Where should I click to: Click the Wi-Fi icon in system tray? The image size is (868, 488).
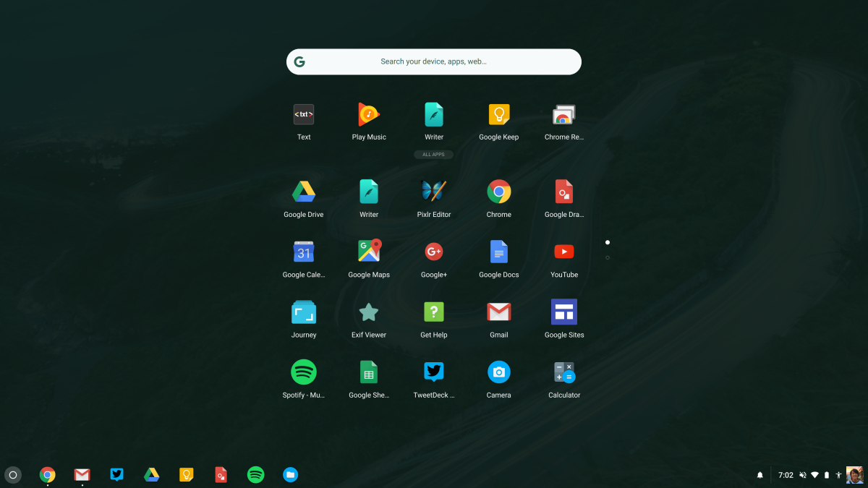pyautogui.click(x=815, y=475)
